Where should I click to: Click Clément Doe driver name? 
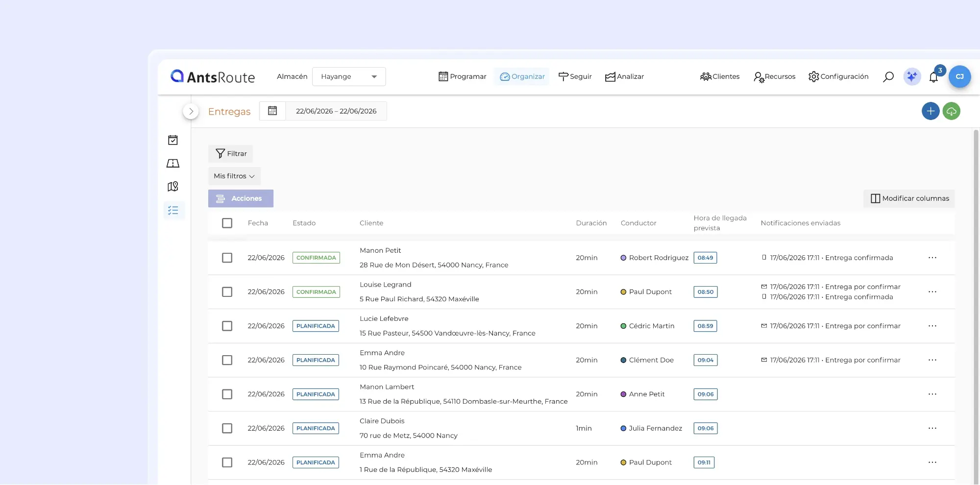tap(651, 360)
